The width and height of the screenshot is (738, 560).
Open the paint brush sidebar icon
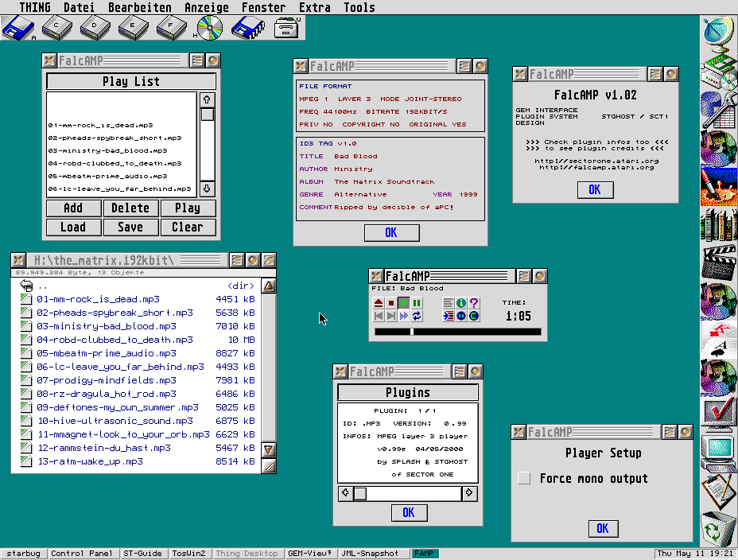718,187
